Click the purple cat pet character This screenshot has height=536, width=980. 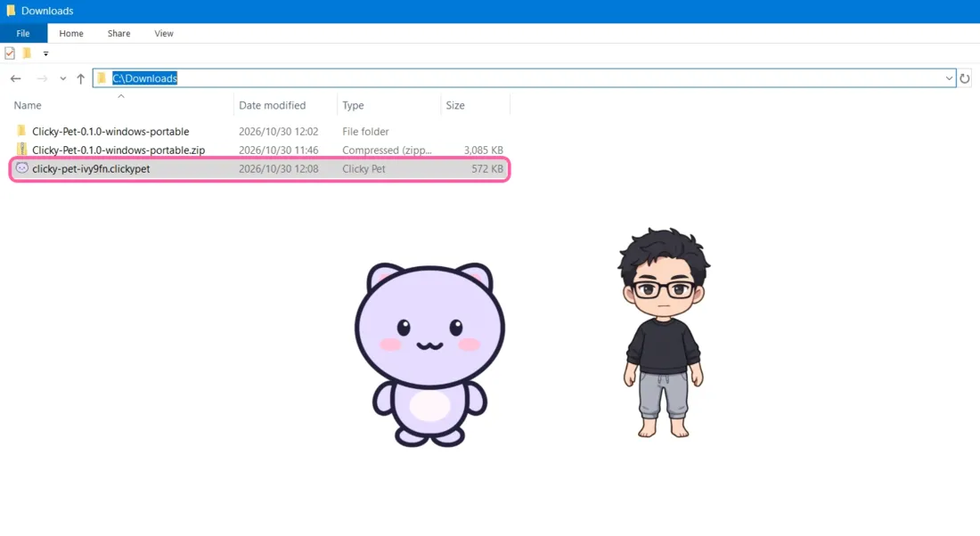coord(430,354)
